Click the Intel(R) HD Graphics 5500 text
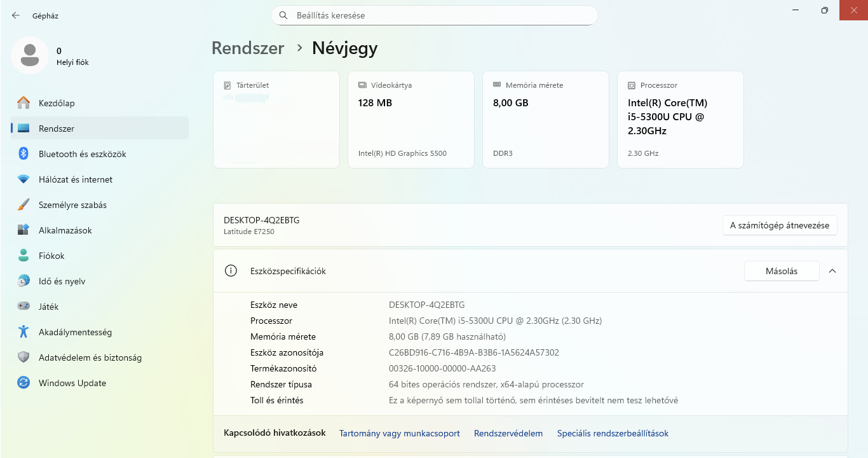The height and width of the screenshot is (458, 868). click(403, 153)
